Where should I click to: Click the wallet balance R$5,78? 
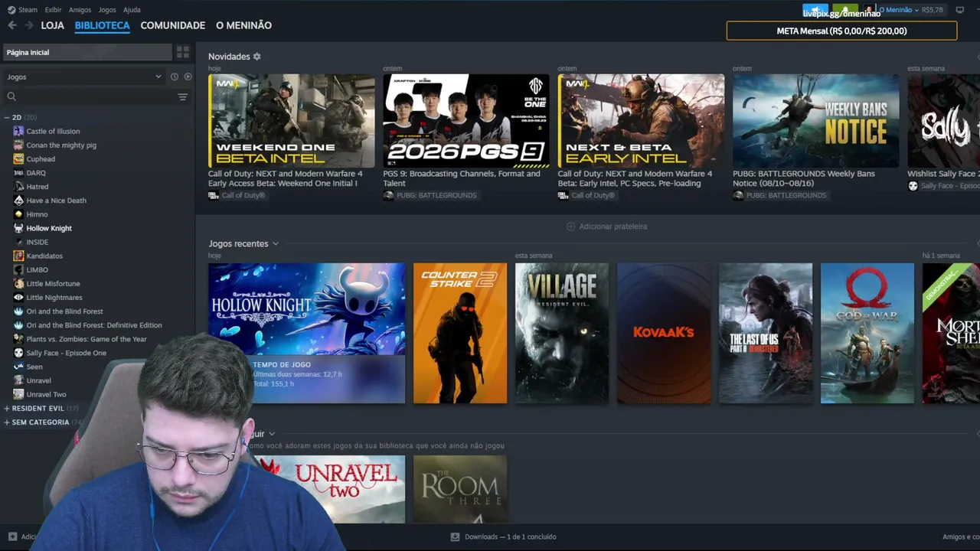click(x=933, y=10)
